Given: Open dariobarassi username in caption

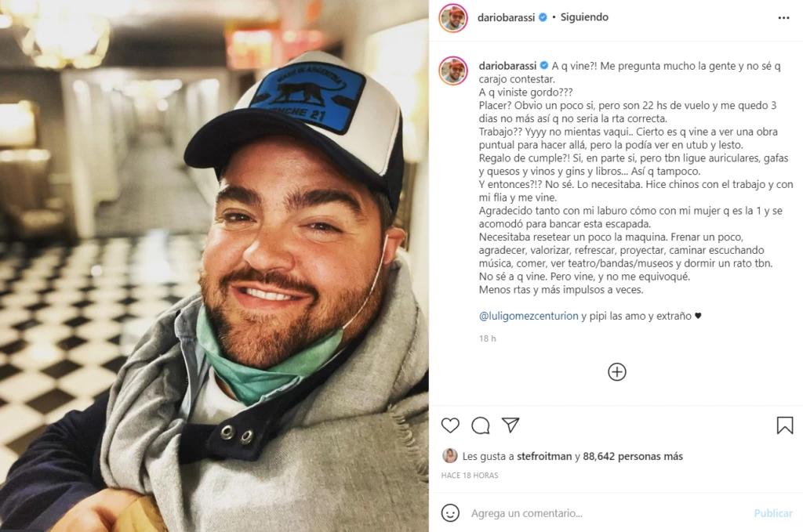Looking at the screenshot, I should [507, 66].
